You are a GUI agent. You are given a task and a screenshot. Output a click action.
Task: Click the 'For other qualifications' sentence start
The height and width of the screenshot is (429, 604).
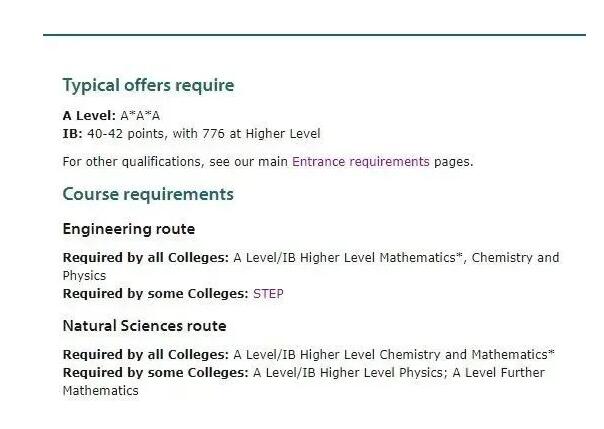pyautogui.click(x=132, y=162)
